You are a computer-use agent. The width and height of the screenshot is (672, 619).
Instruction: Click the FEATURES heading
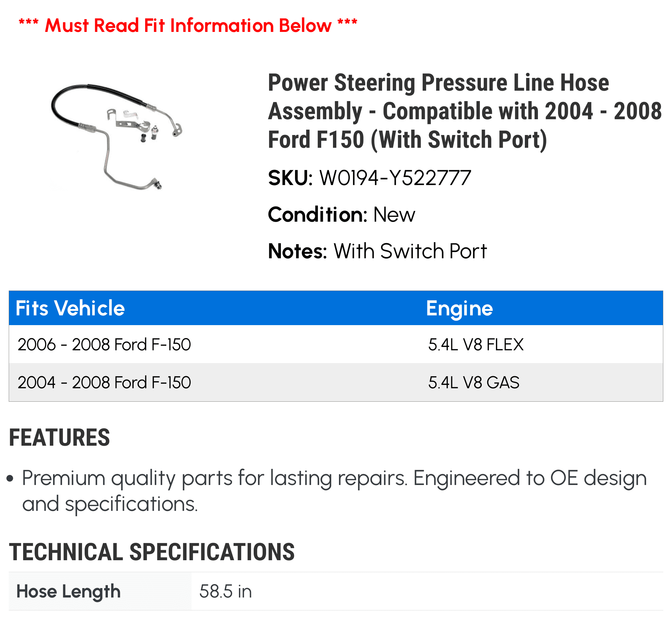[x=59, y=438]
